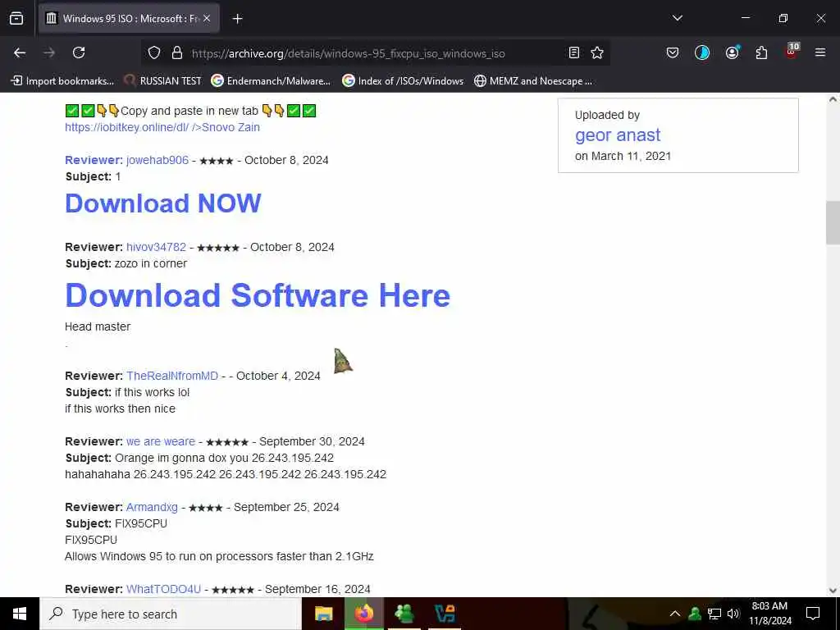Image resolution: width=840 pixels, height=630 pixels.
Task: Click the taskbar search box
Action: coord(171,614)
